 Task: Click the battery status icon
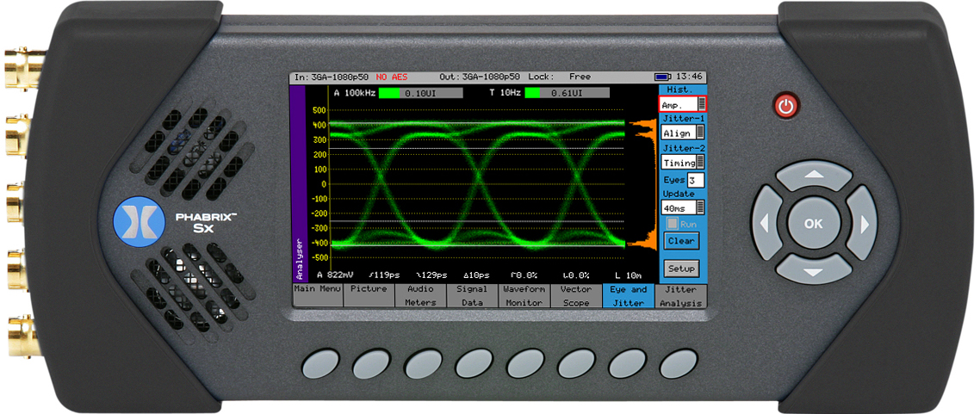tap(661, 77)
